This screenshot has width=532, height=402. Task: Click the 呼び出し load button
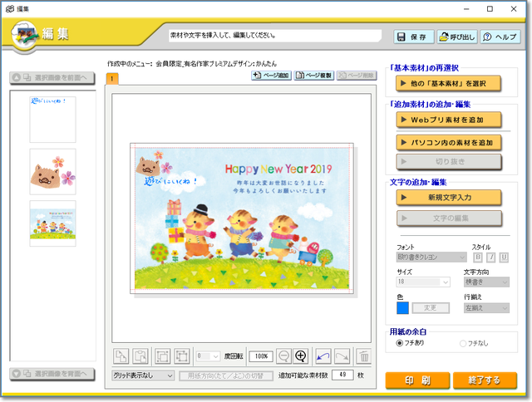452,37
